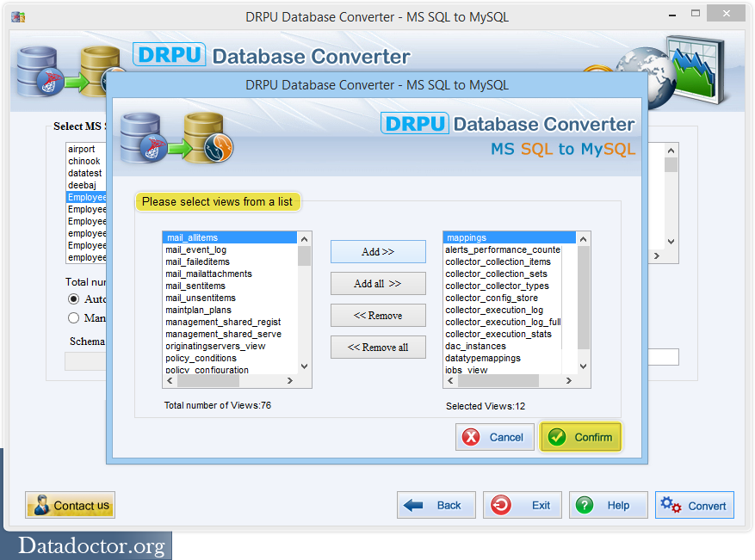
Task: Close the main application window
Action: pyautogui.click(x=726, y=14)
